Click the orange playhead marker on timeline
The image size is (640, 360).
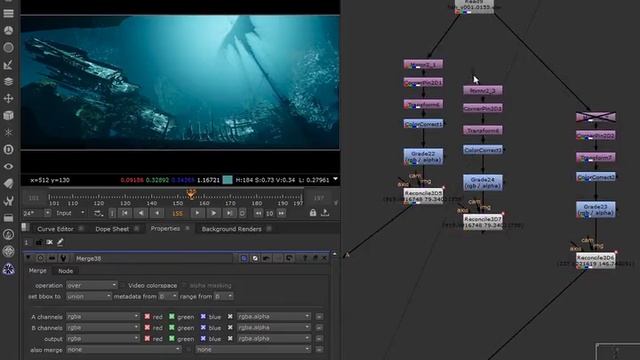point(191,193)
